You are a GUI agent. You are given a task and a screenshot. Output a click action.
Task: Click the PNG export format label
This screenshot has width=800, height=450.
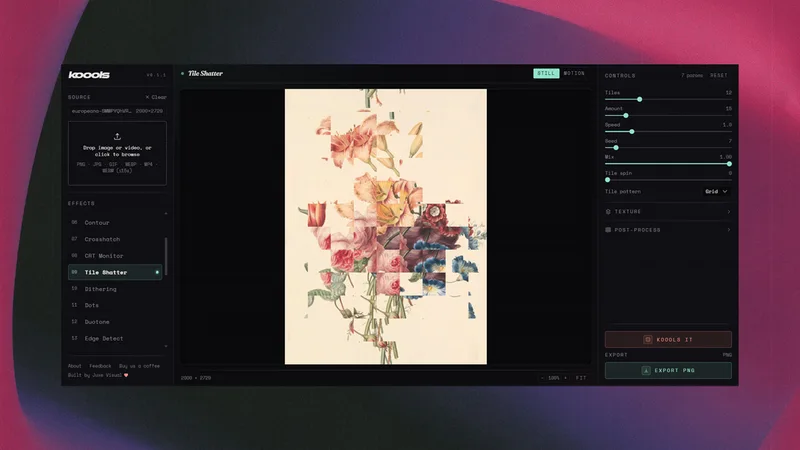point(727,355)
